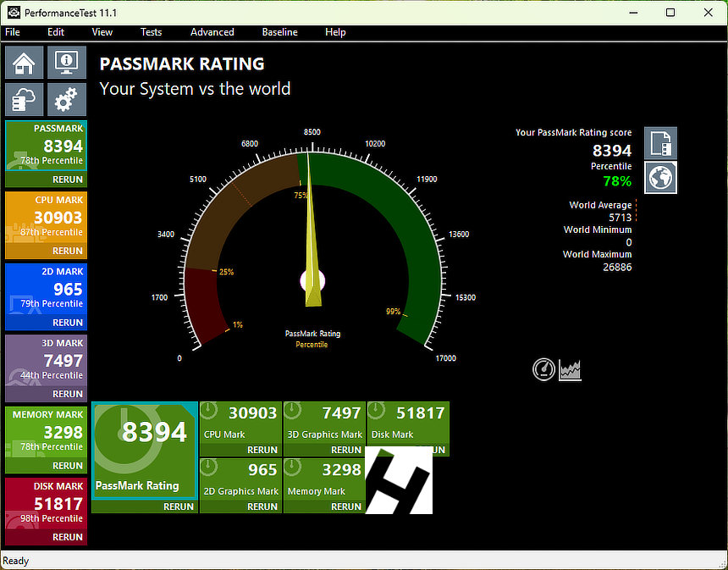Click the globe icon under percentile
Screen dimensions: 728x570
pos(660,178)
